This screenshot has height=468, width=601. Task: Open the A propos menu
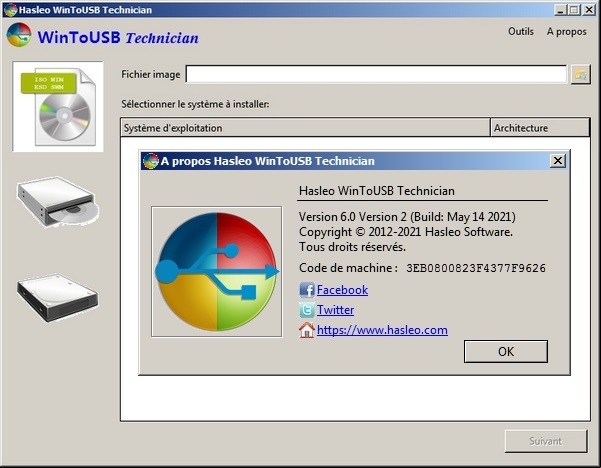(x=567, y=31)
